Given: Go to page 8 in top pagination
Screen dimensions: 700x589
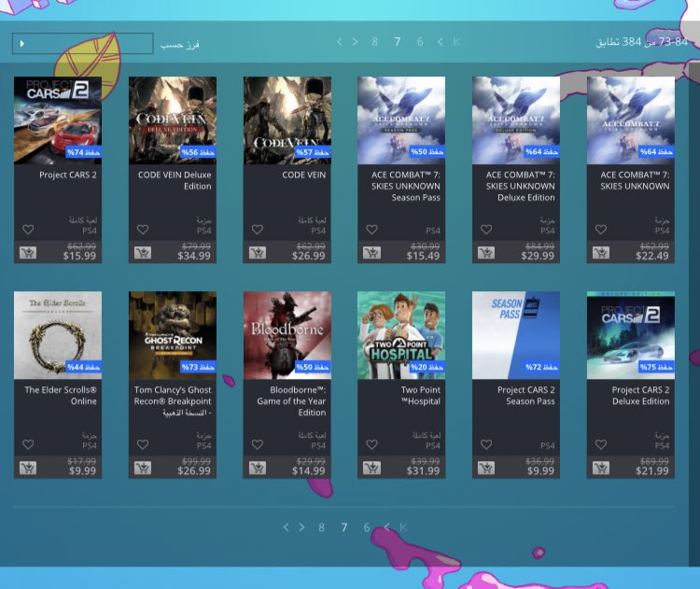Looking at the screenshot, I should pyautogui.click(x=374, y=41).
